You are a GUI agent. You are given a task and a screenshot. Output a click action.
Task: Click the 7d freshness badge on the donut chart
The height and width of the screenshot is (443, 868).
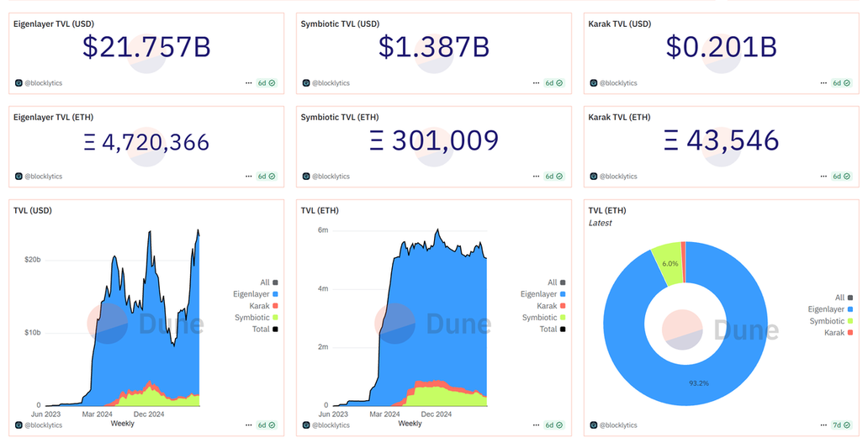[x=841, y=425]
